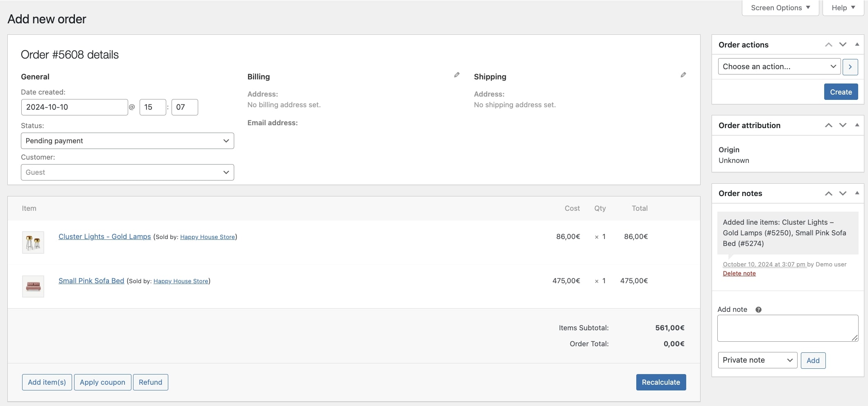Open Small Pink Sofa Bed thumbnail

tap(33, 286)
